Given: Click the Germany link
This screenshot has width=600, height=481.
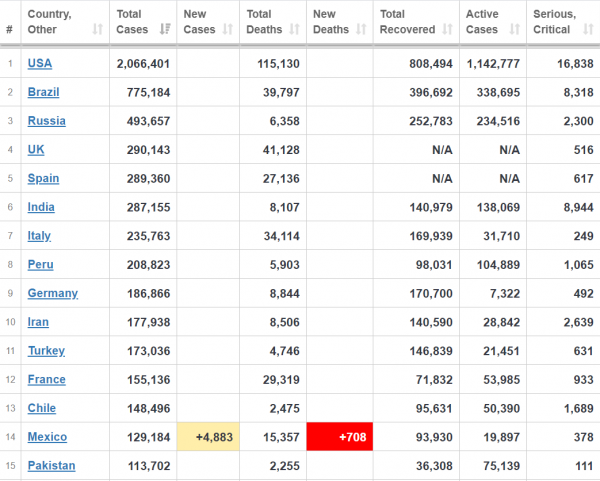Looking at the screenshot, I should pyautogui.click(x=53, y=293).
